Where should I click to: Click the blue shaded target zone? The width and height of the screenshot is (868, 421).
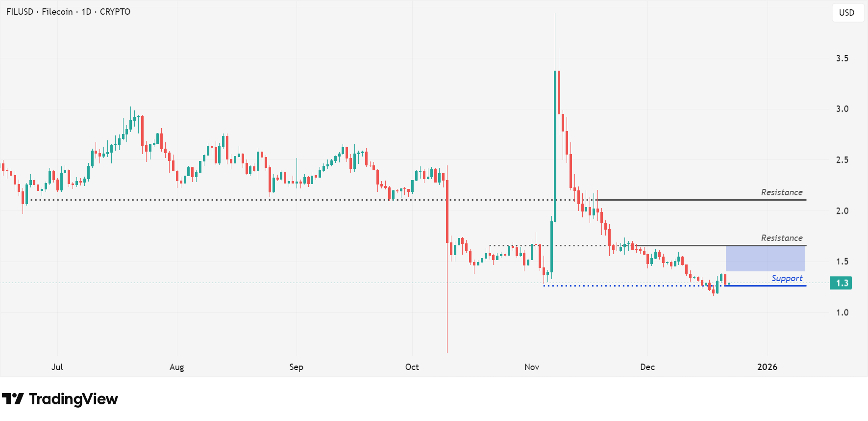pyautogui.click(x=765, y=259)
